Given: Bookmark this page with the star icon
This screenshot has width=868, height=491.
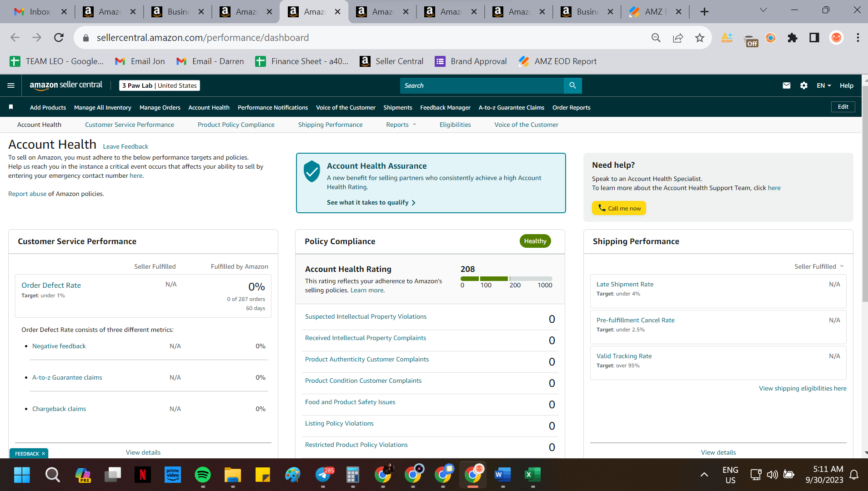Looking at the screenshot, I should click(700, 38).
